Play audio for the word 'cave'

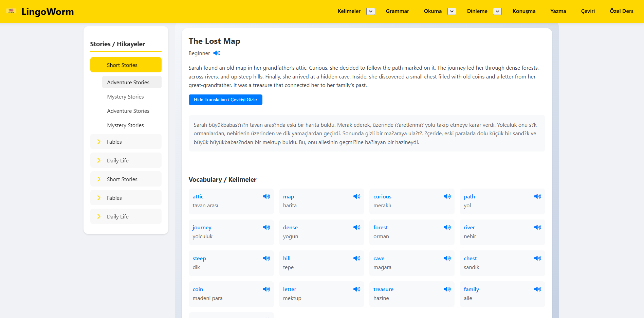447,258
